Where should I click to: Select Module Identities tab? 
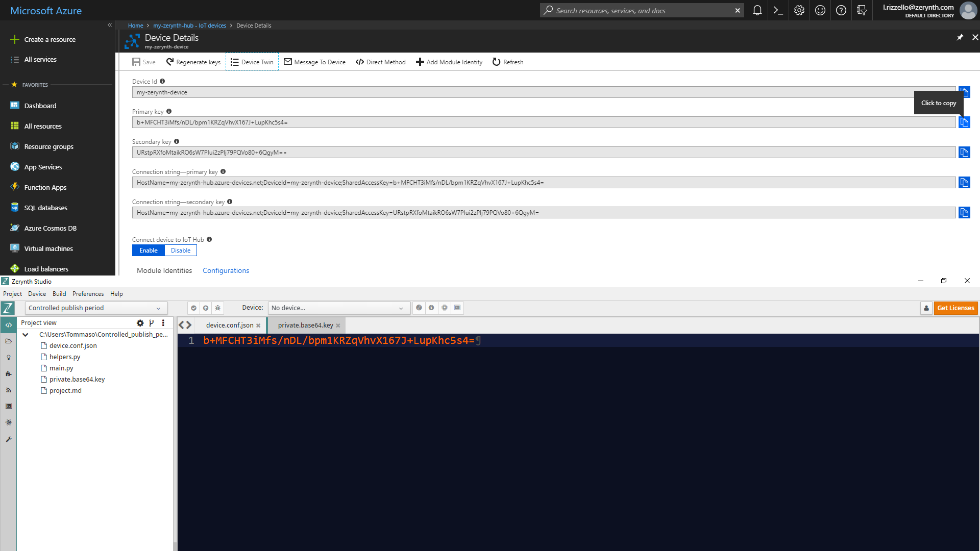[x=164, y=270]
